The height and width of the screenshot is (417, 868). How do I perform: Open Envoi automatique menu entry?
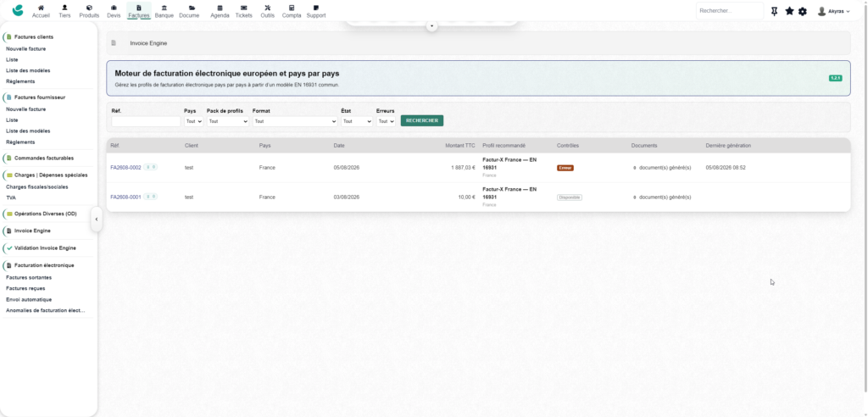tap(29, 299)
